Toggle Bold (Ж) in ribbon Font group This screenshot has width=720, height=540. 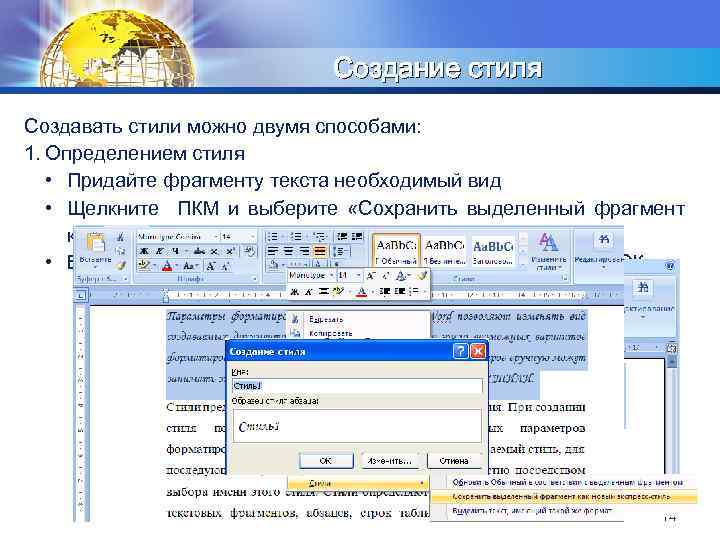coord(144,251)
